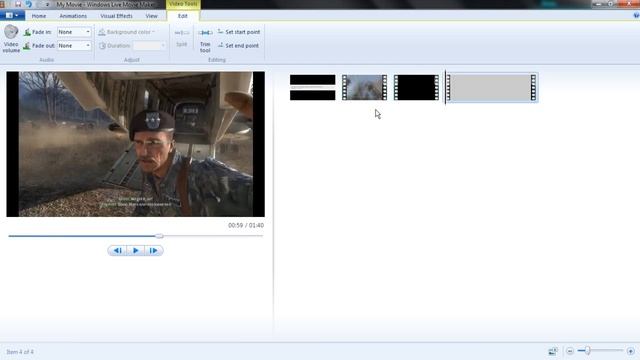Click the 00:59 / 01:40 time display
The height and width of the screenshot is (360, 640).
pyautogui.click(x=246, y=225)
